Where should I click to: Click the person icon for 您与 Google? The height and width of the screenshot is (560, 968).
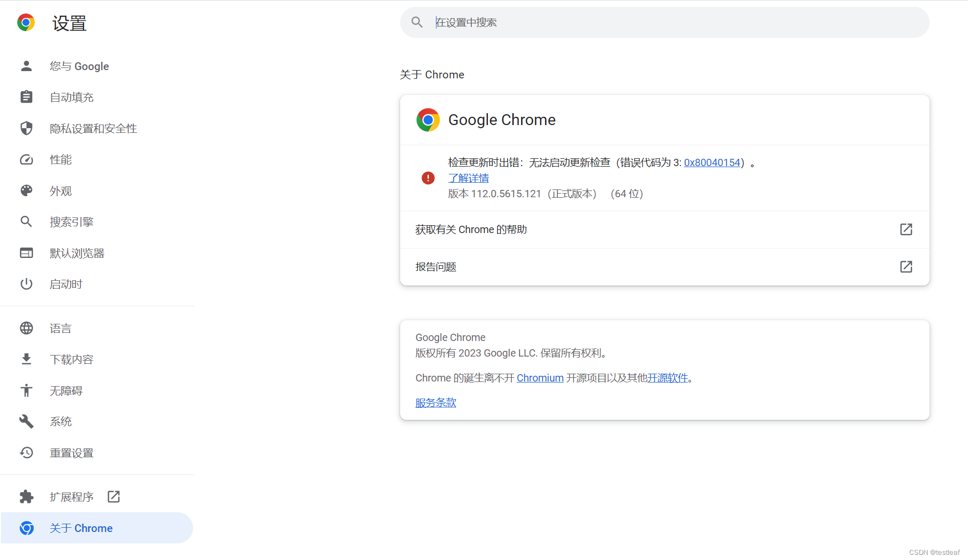click(x=26, y=66)
